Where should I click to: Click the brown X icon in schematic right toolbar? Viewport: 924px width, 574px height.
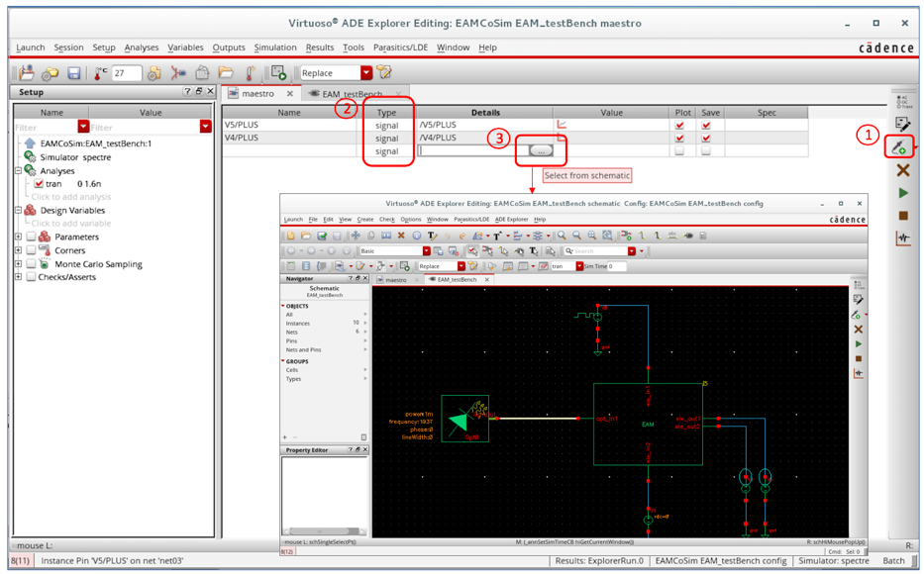click(858, 330)
